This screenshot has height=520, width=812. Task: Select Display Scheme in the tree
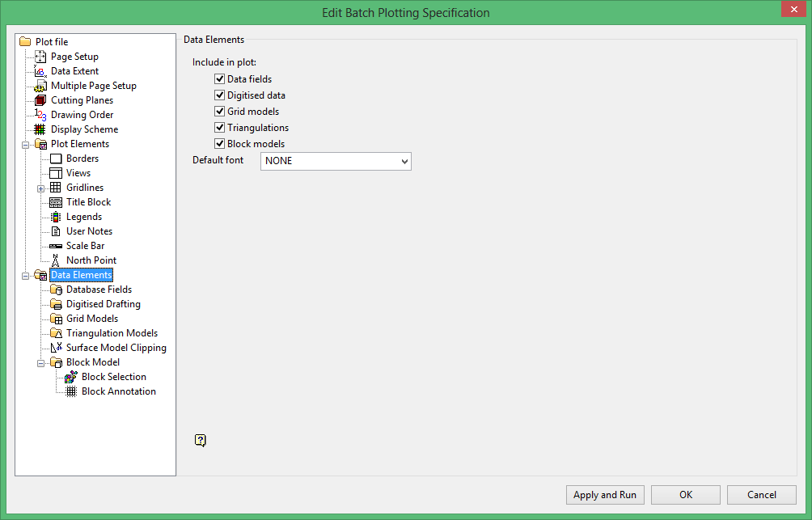[x=84, y=129]
